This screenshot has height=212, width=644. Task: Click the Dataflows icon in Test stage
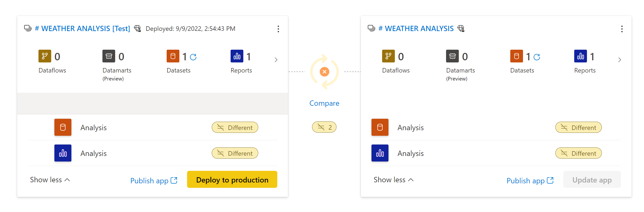pyautogui.click(x=45, y=56)
